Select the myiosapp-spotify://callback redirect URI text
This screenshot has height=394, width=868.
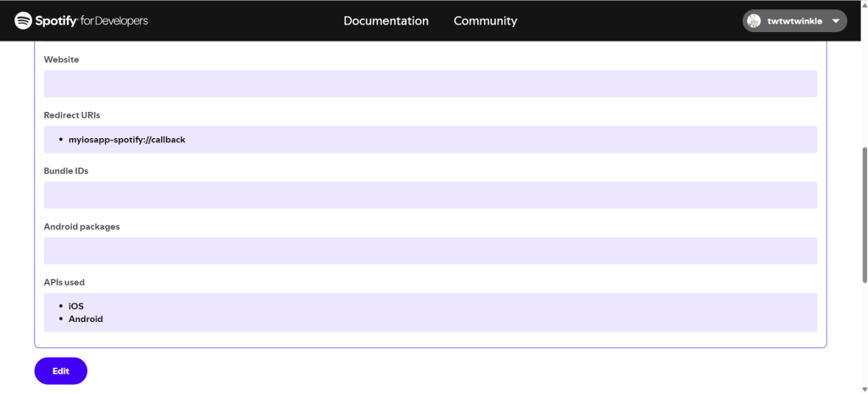(127, 140)
